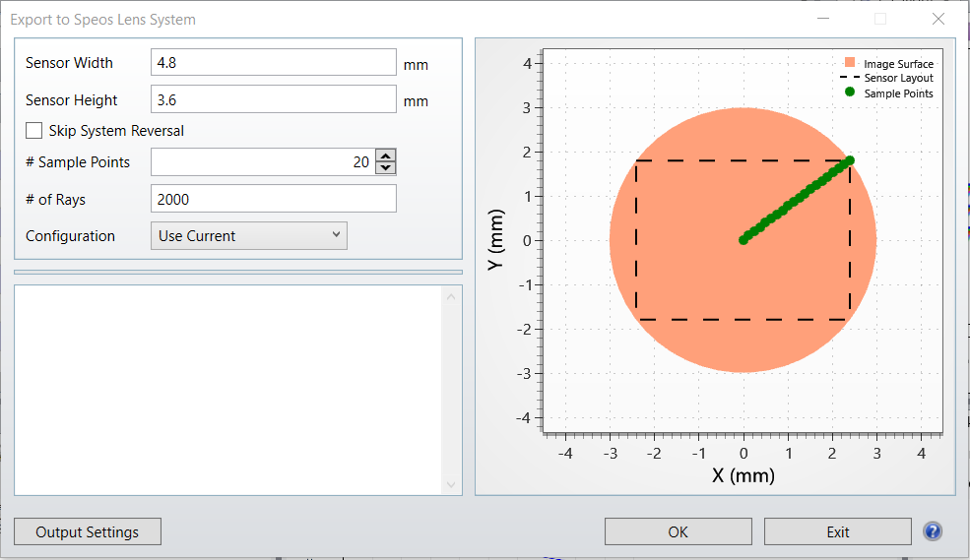
Task: Close the Export to Speos Lens System dialog
Action: 938,19
